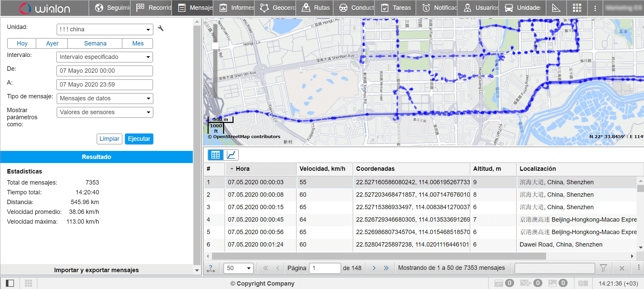Open the Informes tab
This screenshot has width=644, height=289.
pos(237,8)
